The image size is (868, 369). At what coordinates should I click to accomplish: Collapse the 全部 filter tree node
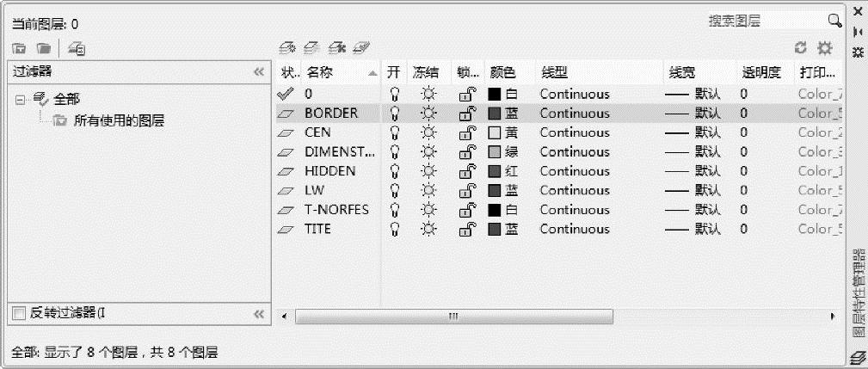pyautogui.click(x=21, y=100)
